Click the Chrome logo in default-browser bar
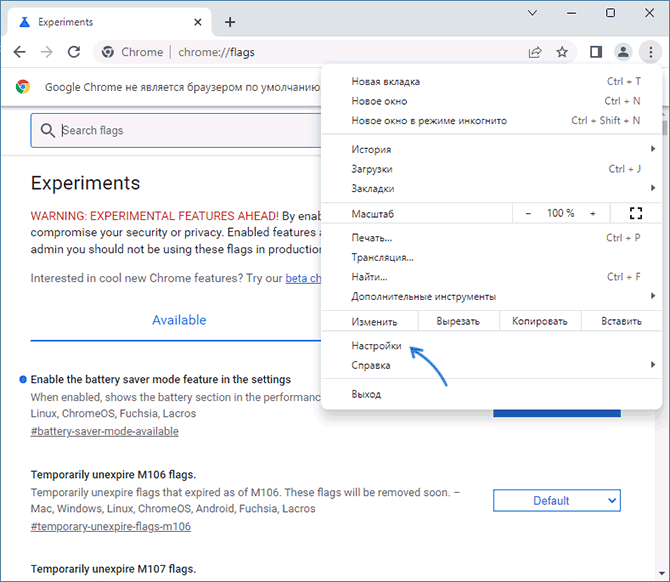 [23, 87]
